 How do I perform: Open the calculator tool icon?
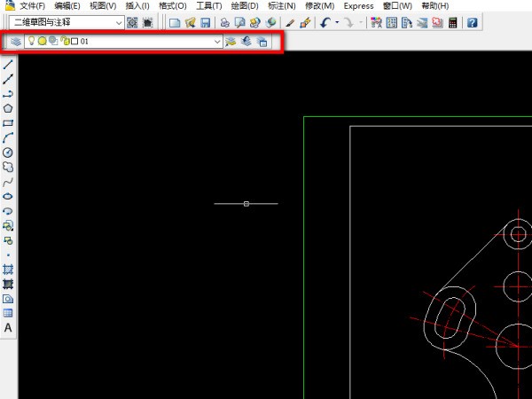[453, 22]
